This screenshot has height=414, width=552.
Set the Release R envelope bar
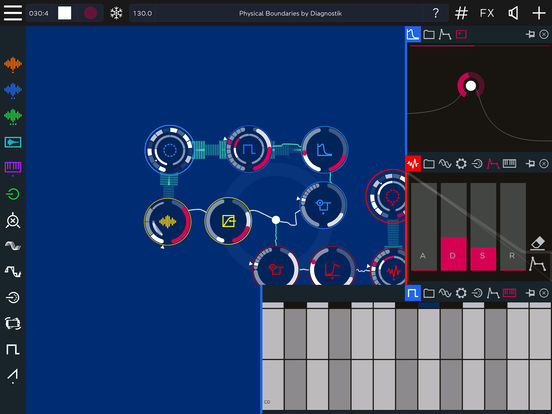click(513, 226)
